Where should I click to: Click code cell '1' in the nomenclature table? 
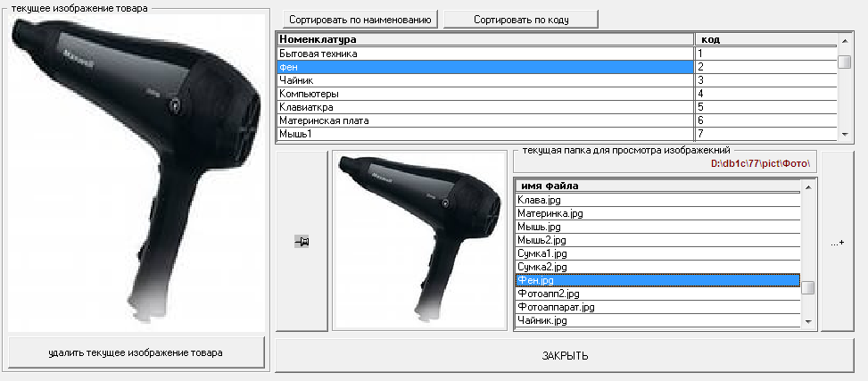tap(765, 54)
